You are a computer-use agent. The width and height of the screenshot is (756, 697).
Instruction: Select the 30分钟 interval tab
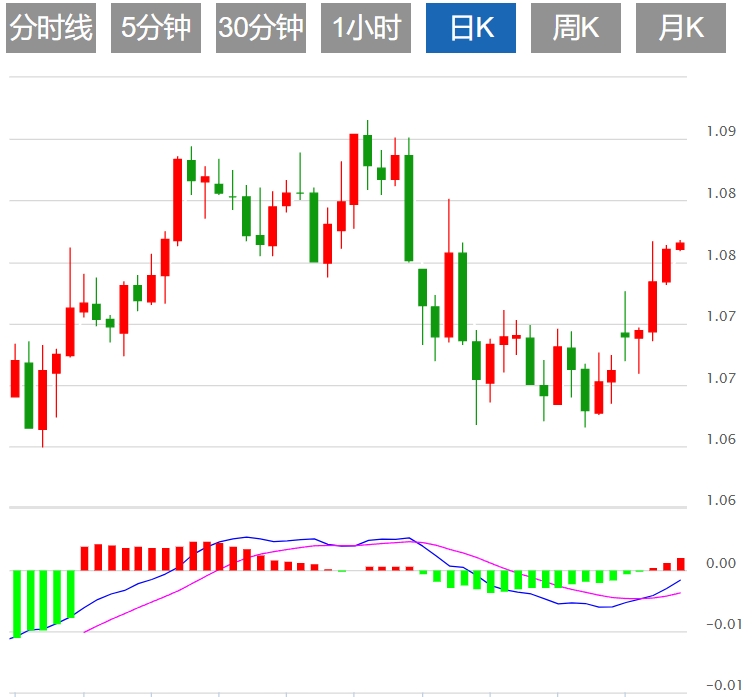pyautogui.click(x=261, y=28)
